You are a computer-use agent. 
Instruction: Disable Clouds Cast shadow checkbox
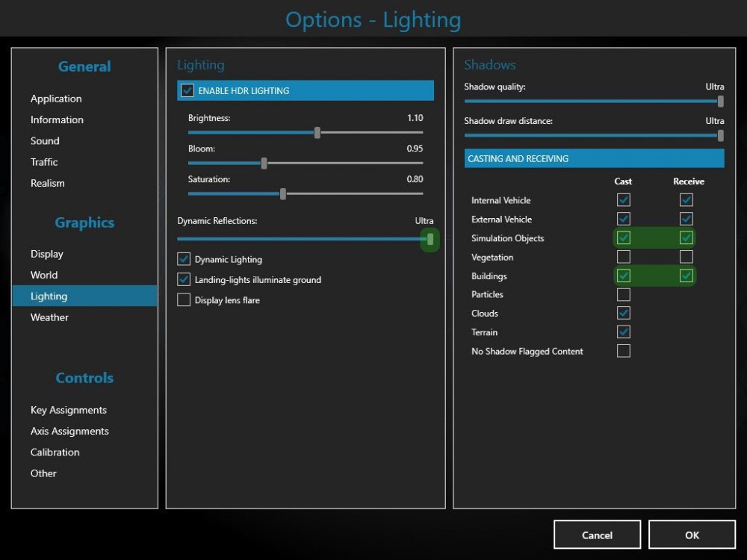point(624,314)
